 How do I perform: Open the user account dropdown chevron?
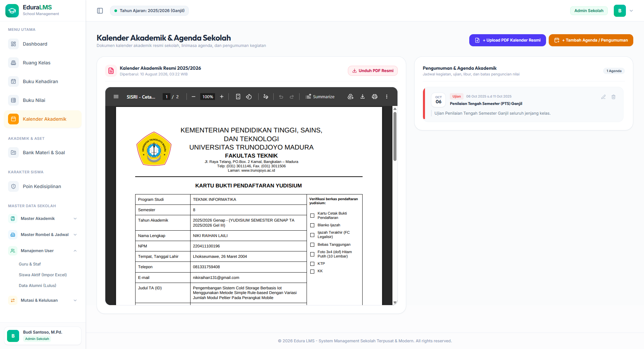tap(631, 11)
